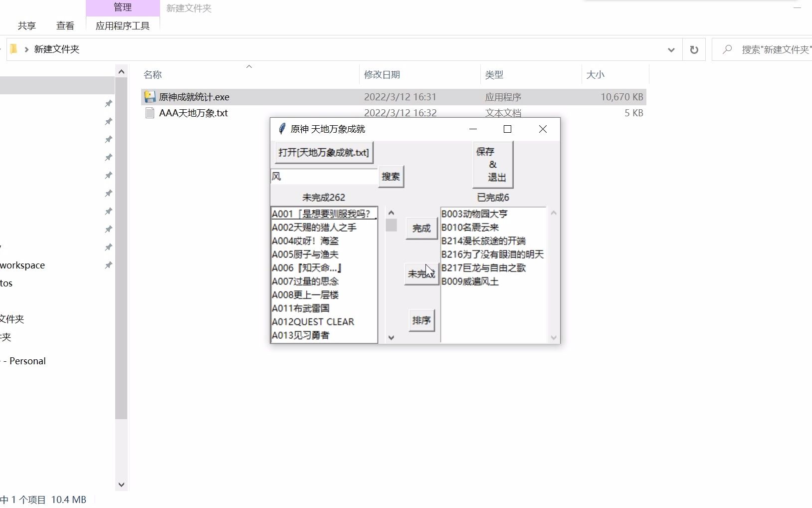Click the 搜索 button
Viewport: 812px width, 508px height.
(391, 176)
